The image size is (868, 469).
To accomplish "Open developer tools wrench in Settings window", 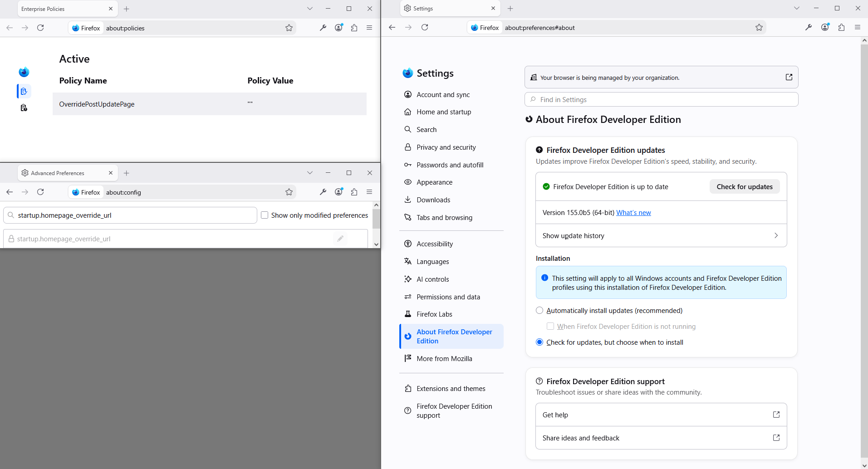I will (x=809, y=27).
